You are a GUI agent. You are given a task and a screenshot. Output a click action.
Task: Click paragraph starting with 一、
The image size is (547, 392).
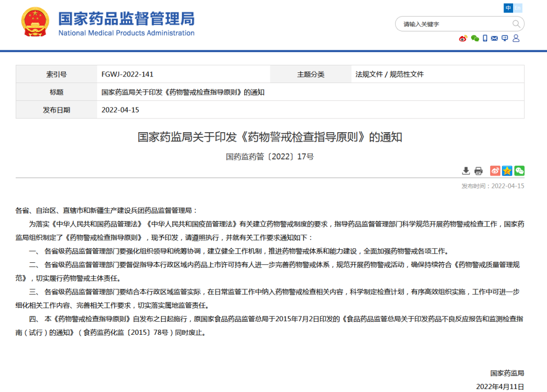(x=239, y=251)
